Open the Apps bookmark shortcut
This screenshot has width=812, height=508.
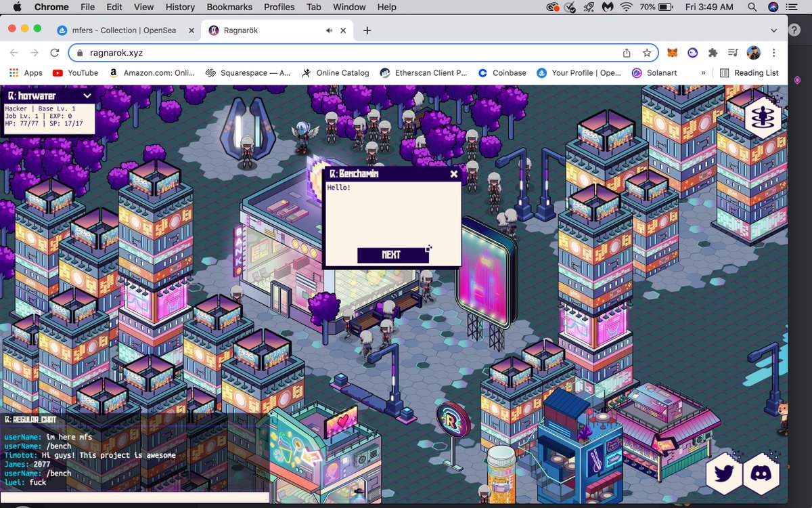click(x=26, y=72)
